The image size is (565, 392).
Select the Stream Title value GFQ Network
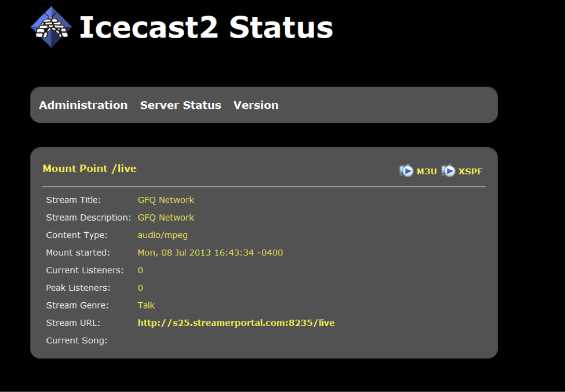(x=166, y=200)
